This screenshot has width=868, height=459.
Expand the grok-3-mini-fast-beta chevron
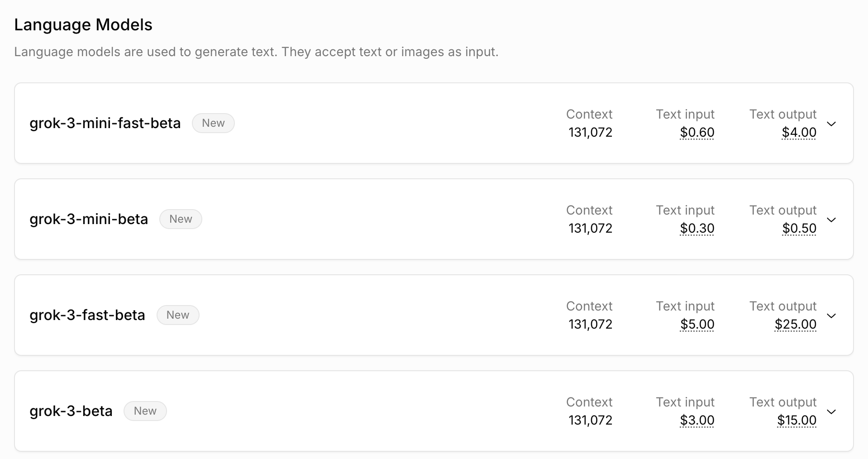point(831,124)
